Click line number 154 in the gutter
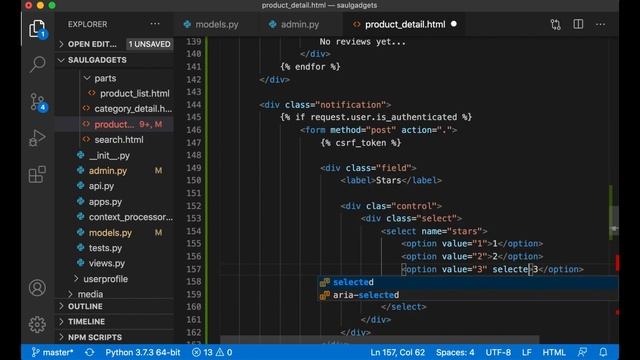This screenshot has height=360, width=640. pos(193,231)
